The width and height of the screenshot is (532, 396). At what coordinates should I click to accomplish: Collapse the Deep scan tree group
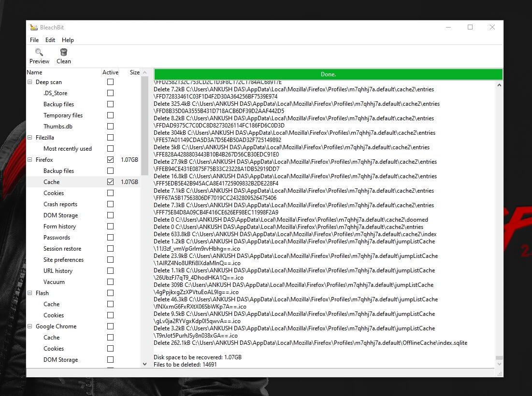point(30,82)
